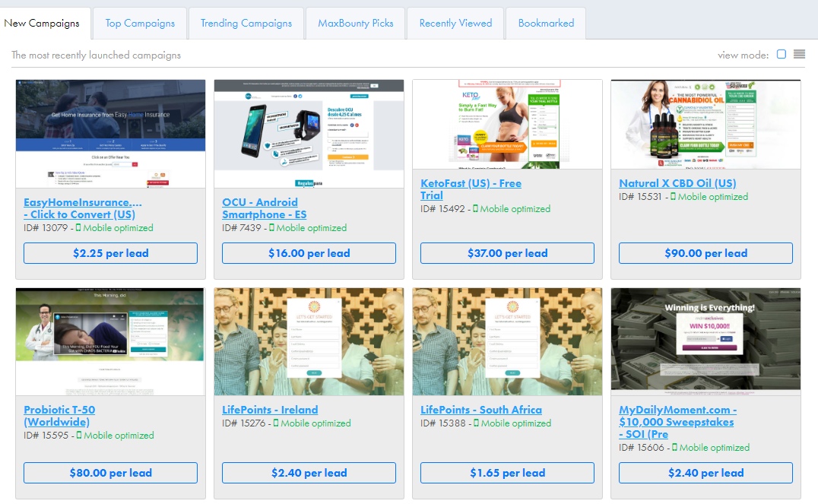Open the LifePoints South Africa thumbnail

click(x=507, y=342)
